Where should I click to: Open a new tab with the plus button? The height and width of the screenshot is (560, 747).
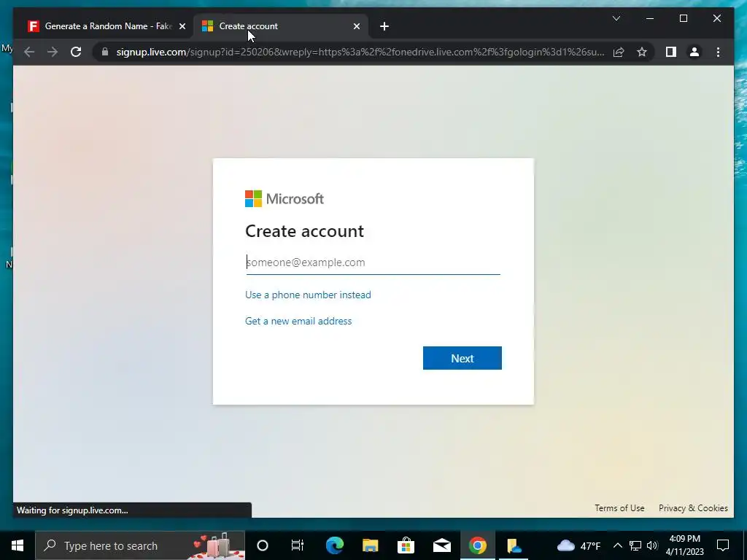tap(384, 26)
